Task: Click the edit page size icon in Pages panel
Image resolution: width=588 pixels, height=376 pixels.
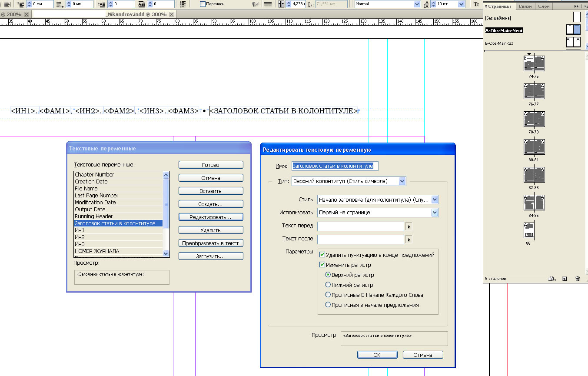Action: 552,279
